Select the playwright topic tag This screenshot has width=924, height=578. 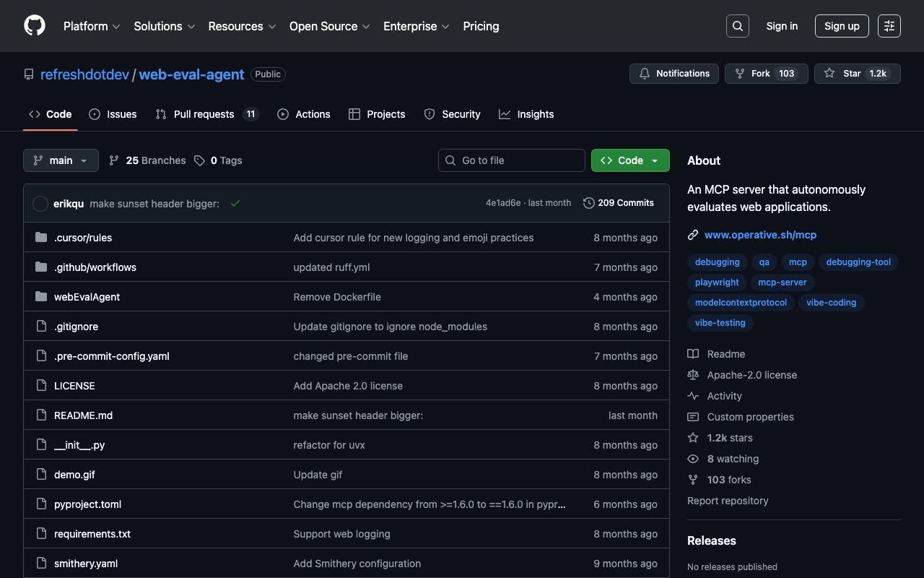point(717,282)
